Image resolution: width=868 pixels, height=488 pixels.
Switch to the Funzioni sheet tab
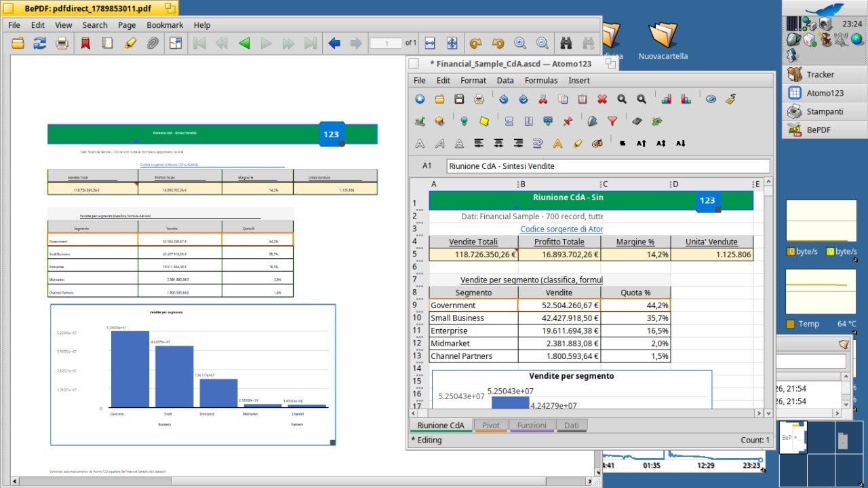(x=532, y=426)
